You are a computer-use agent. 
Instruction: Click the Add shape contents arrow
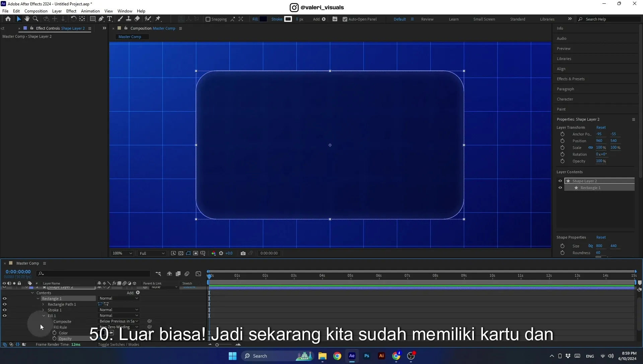(138, 293)
